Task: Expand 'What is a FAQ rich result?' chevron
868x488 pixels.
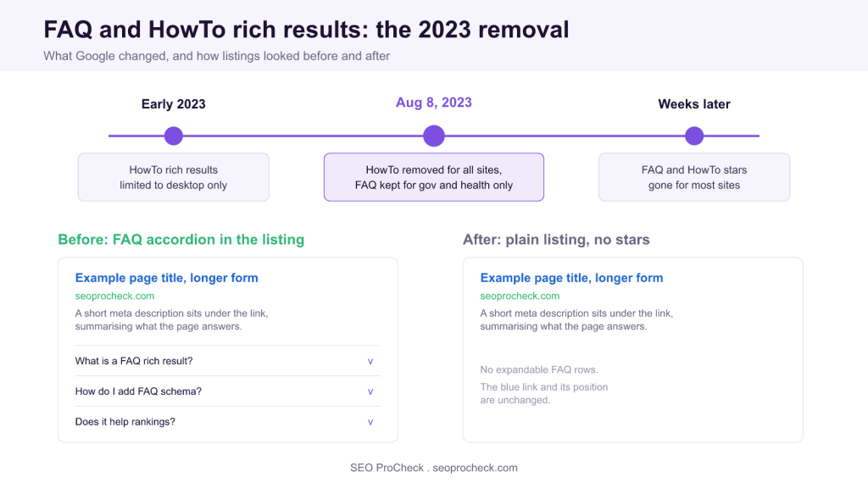Action: [x=370, y=361]
